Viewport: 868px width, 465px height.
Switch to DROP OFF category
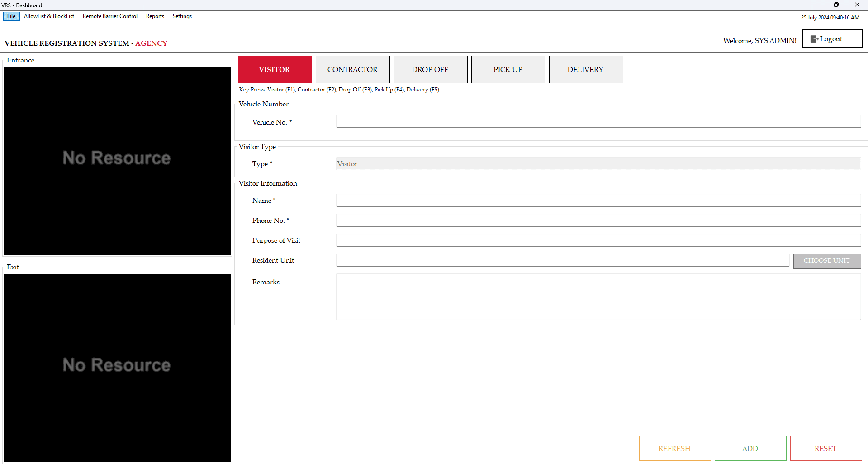pos(430,69)
